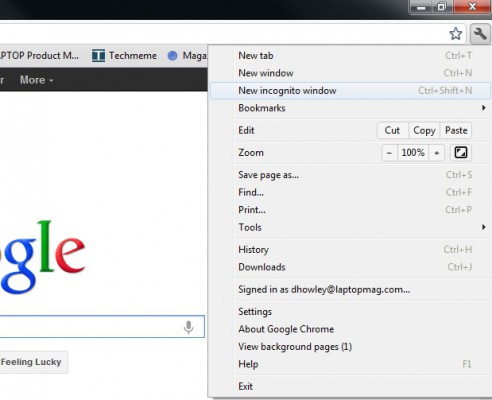Click the Cut button

pyautogui.click(x=392, y=130)
